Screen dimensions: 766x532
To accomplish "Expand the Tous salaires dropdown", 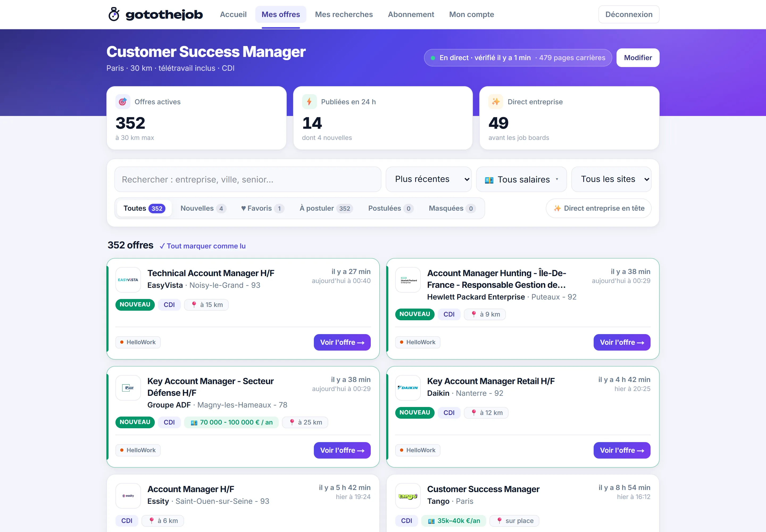I will point(521,179).
